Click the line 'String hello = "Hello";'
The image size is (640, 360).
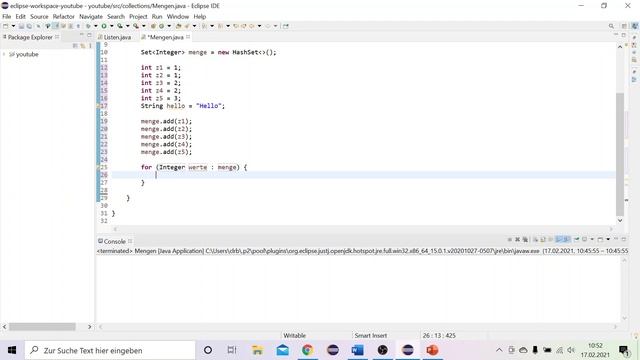pos(183,106)
